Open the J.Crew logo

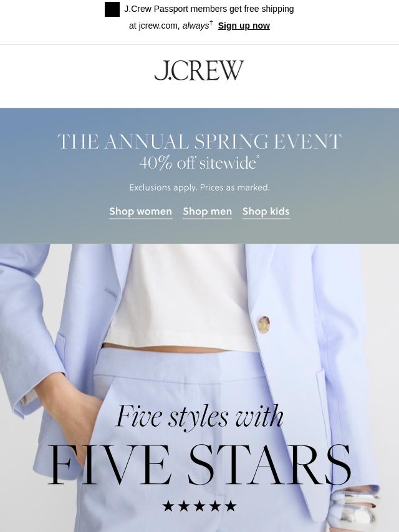click(199, 70)
